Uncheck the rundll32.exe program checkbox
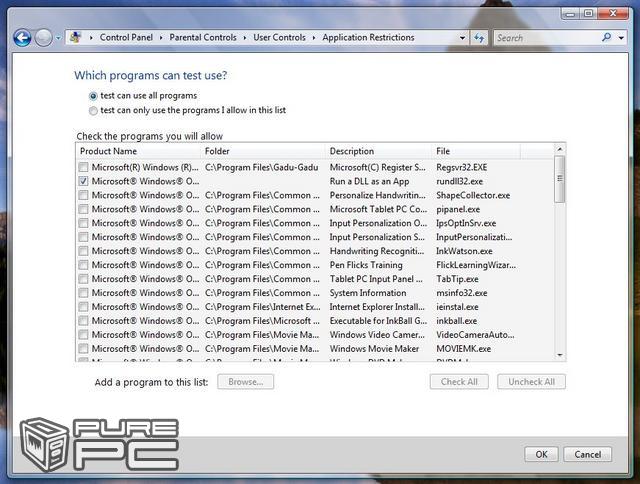Screen dimensions: 640x484 pos(83,181)
